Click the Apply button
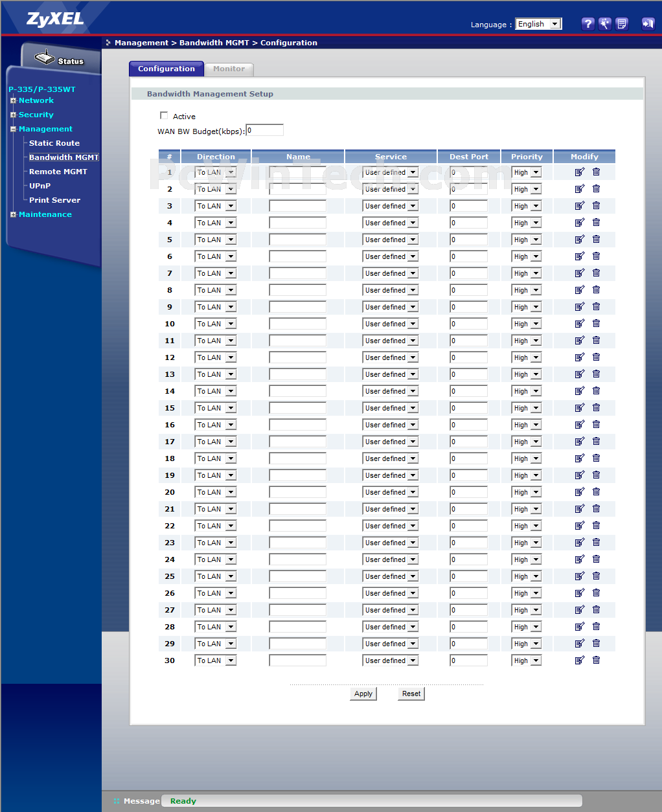This screenshot has height=812, width=662. (363, 694)
